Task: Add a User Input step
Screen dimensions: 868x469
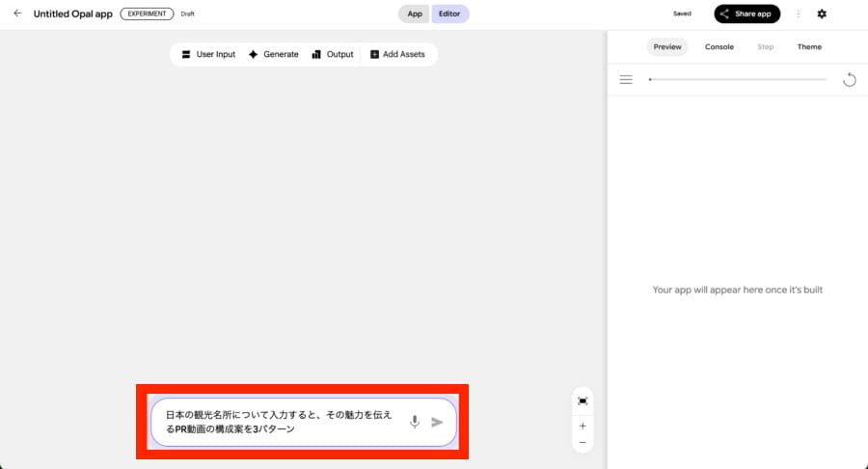Action: click(208, 55)
